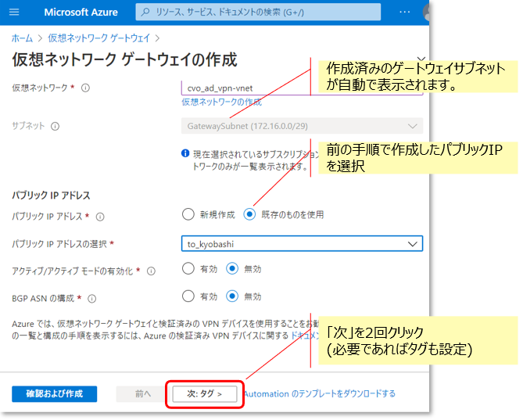Image resolution: width=523 pixels, height=420 pixels.
Task: Download the Automation template link
Action: (x=320, y=394)
